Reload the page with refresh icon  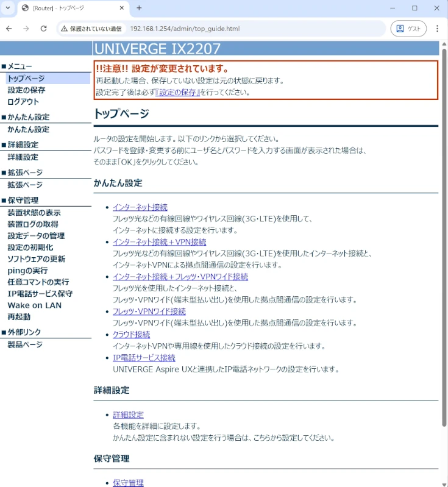(43, 29)
